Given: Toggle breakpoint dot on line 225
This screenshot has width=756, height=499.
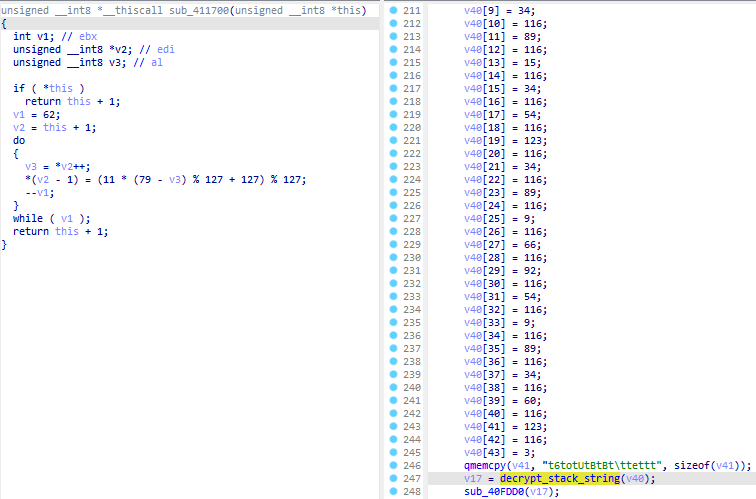Looking at the screenshot, I should point(393,192).
